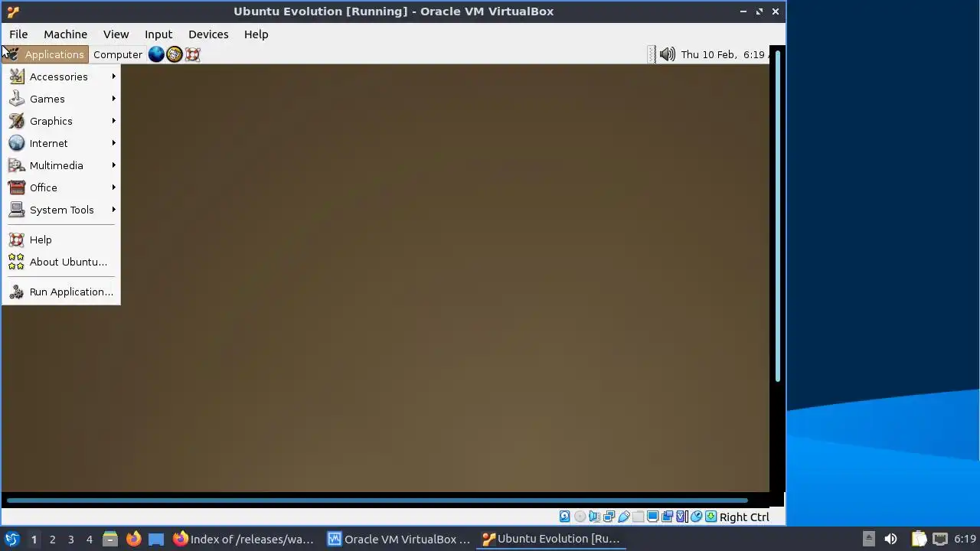Click the USB devices status icon
The width and height of the screenshot is (980, 551).
click(x=624, y=517)
